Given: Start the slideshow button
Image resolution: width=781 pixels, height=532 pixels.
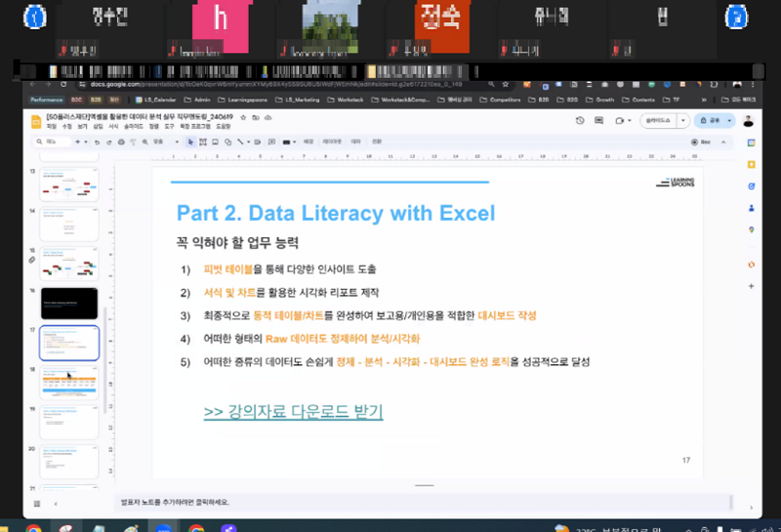Looking at the screenshot, I should point(658,120).
